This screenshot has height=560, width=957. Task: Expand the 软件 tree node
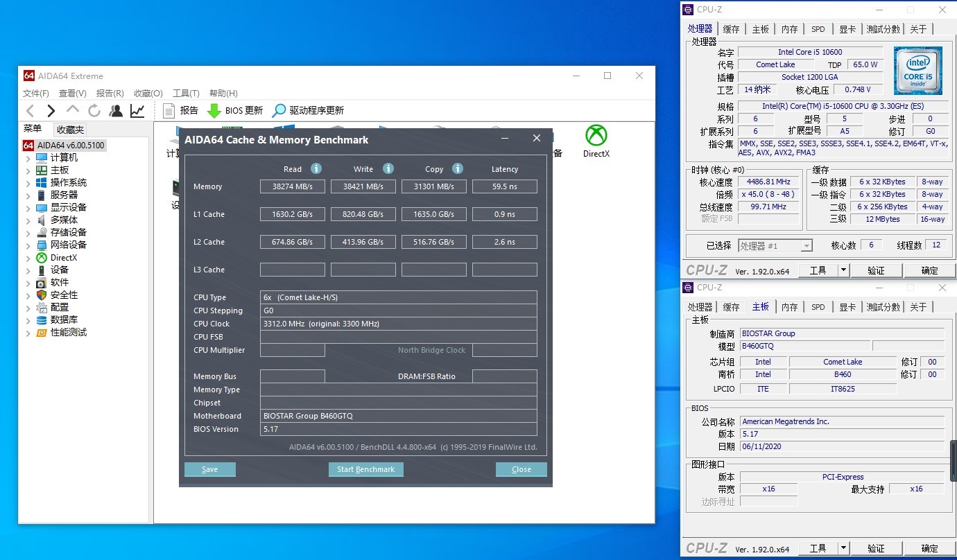pyautogui.click(x=28, y=283)
